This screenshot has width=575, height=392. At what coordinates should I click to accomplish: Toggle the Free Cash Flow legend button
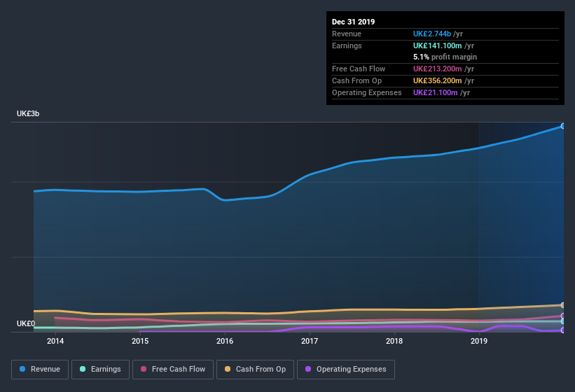[173, 370]
